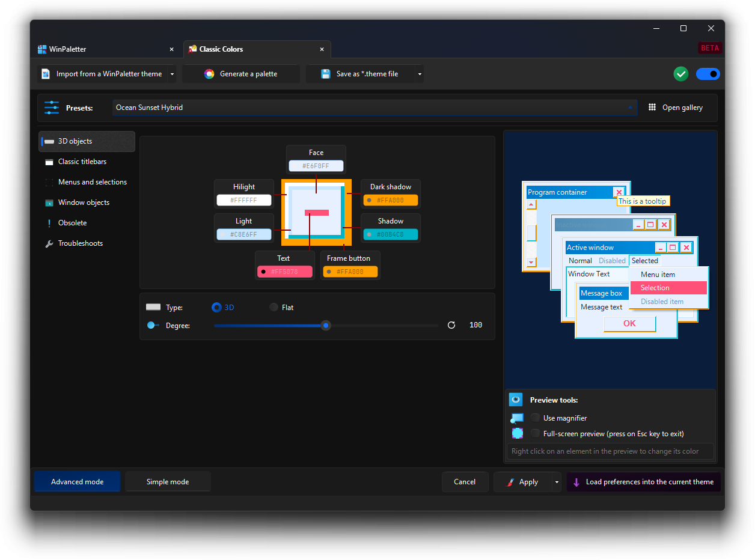Click the WinPaletter tab logo icon

pyautogui.click(x=42, y=49)
